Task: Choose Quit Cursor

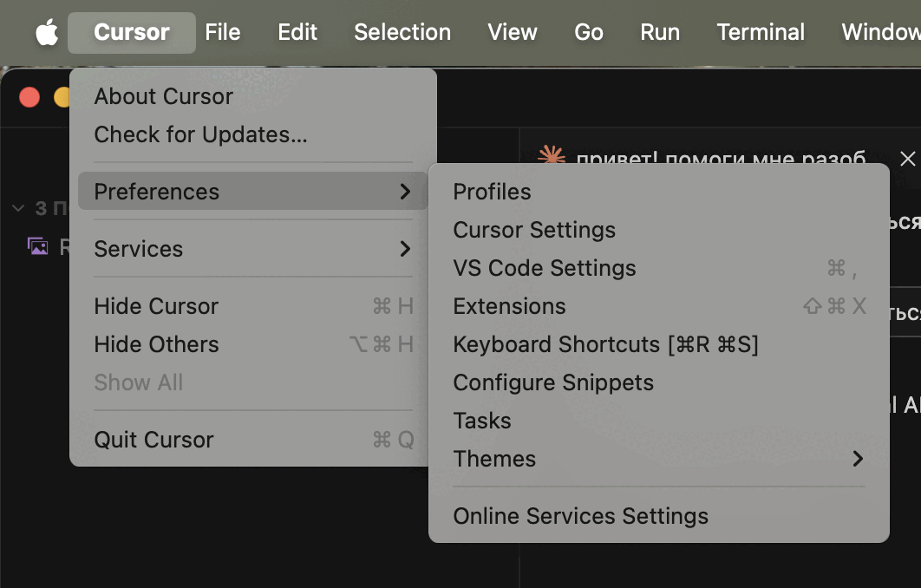Action: (x=253, y=440)
